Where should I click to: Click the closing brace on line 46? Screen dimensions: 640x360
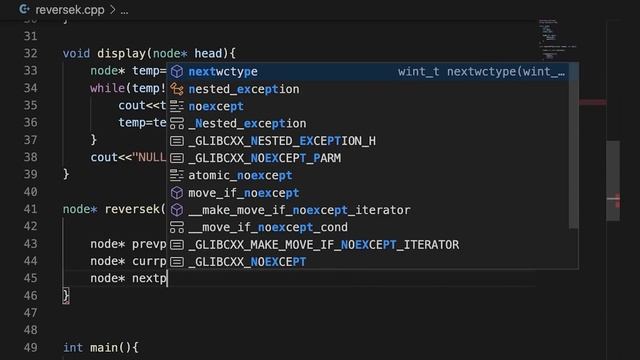point(66,296)
